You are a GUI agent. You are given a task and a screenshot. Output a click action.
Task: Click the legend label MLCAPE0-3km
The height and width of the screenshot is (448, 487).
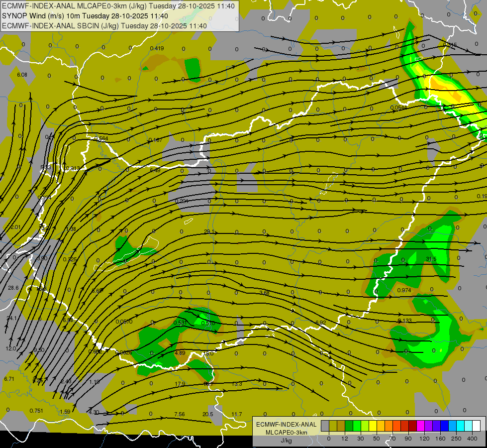[x=287, y=433]
